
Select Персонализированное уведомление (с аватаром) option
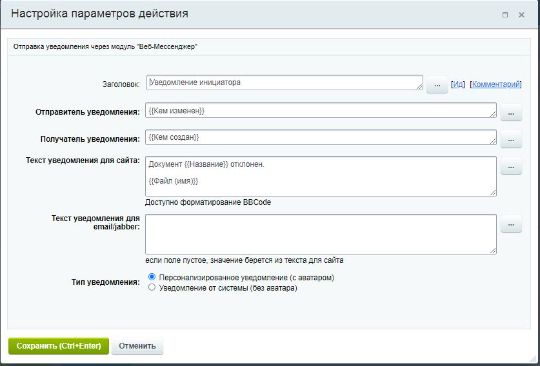click(152, 277)
